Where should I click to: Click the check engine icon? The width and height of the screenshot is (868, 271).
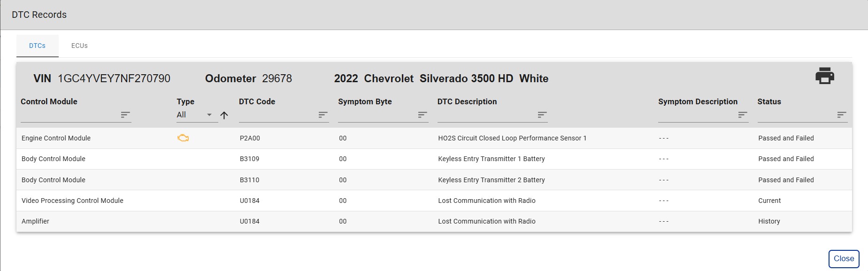pos(183,138)
